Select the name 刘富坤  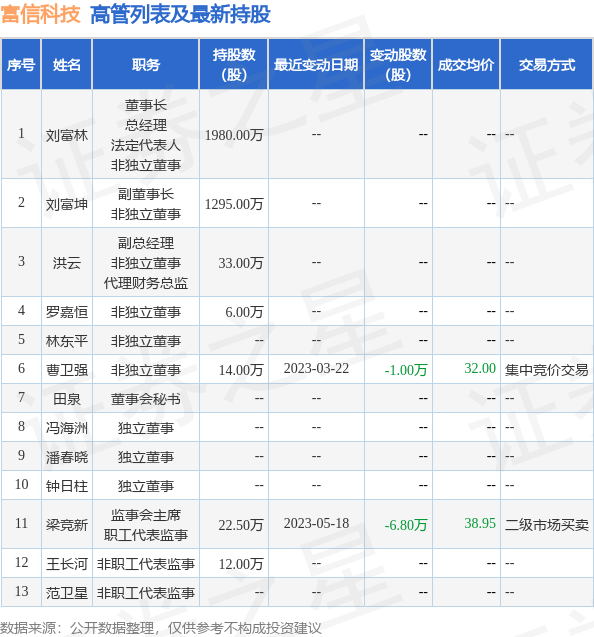[x=67, y=204]
